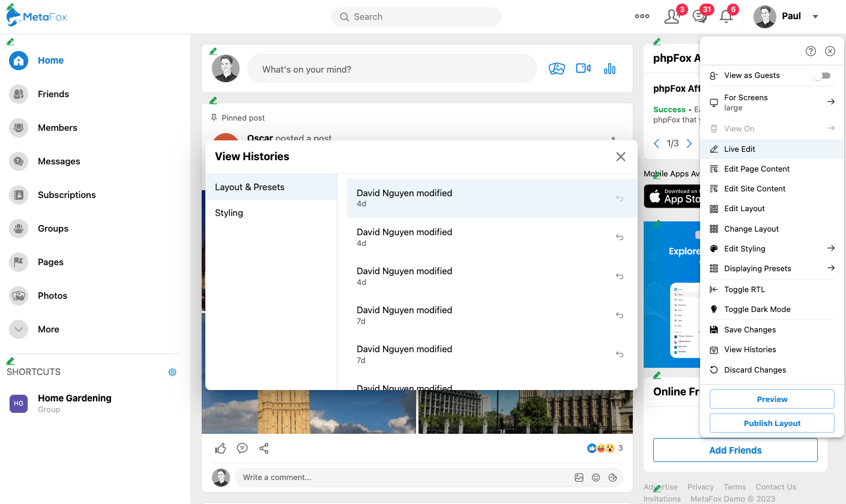The height and width of the screenshot is (504, 846).
Task: Open the notifications bell icon
Action: click(x=726, y=17)
